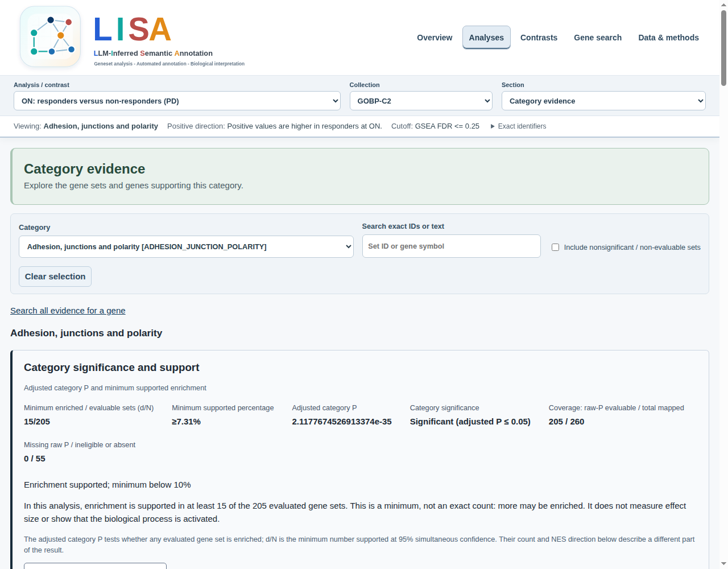Expand the Exact identifiers disclosure
The height and width of the screenshot is (569, 728).
click(518, 126)
